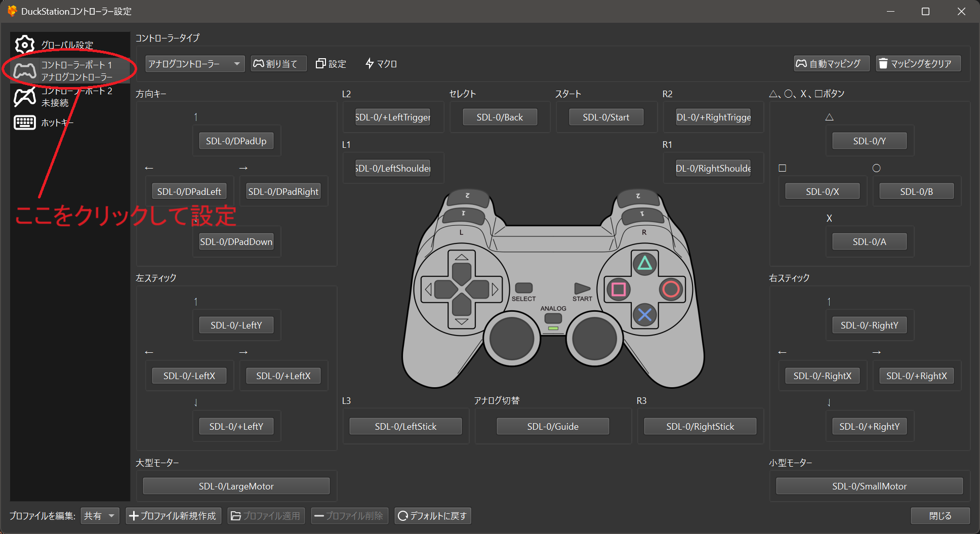The width and height of the screenshot is (980, 534).
Task: Click the START button on controller image
Action: (582, 289)
